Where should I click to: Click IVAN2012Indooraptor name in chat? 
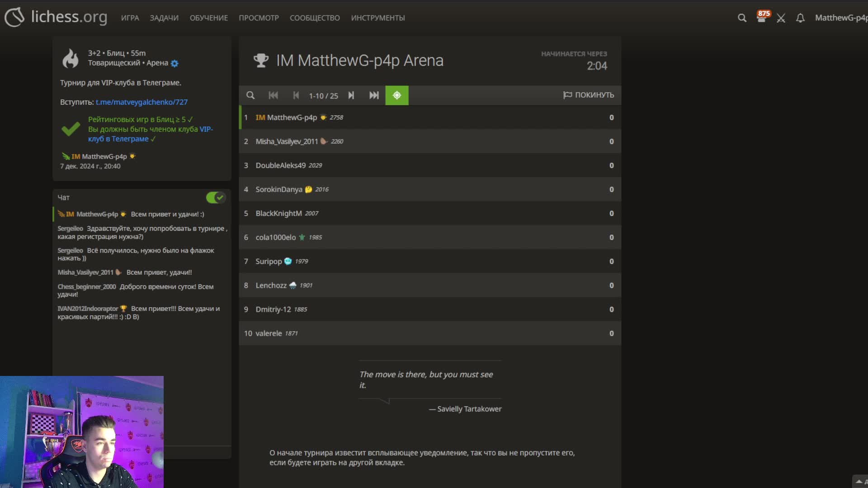click(88, 309)
